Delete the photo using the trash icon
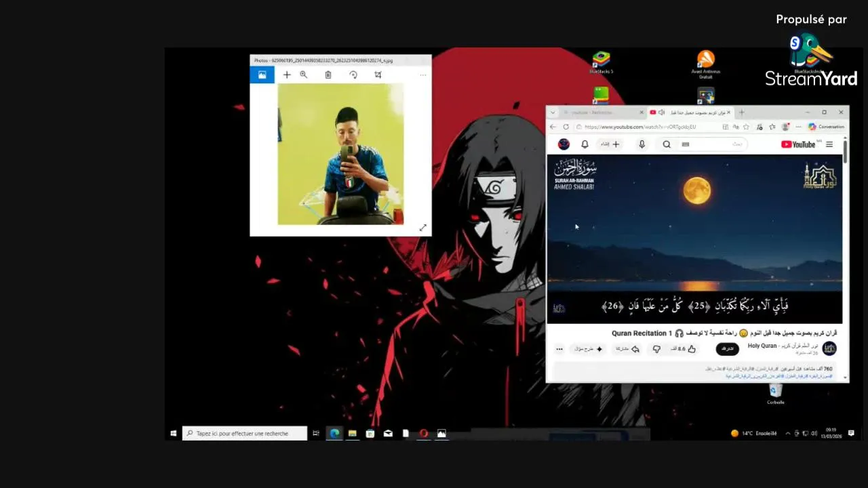Viewport: 868px width, 488px height. (x=328, y=75)
